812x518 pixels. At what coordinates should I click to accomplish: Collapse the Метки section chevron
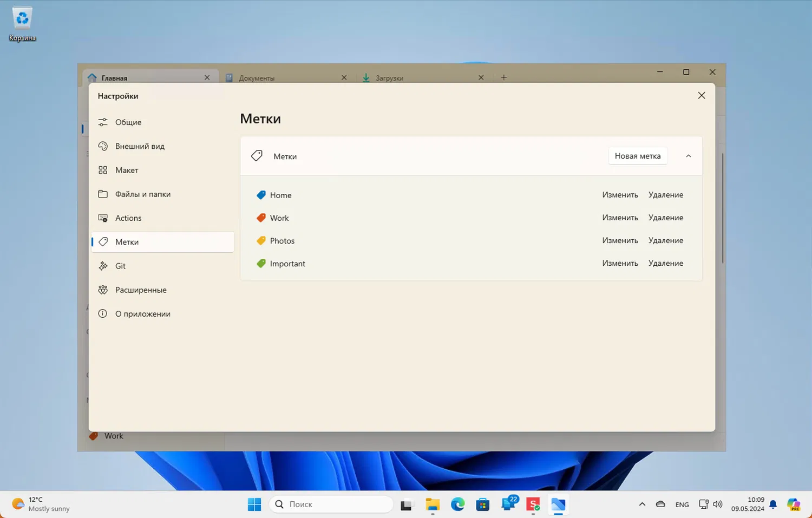pyautogui.click(x=688, y=156)
